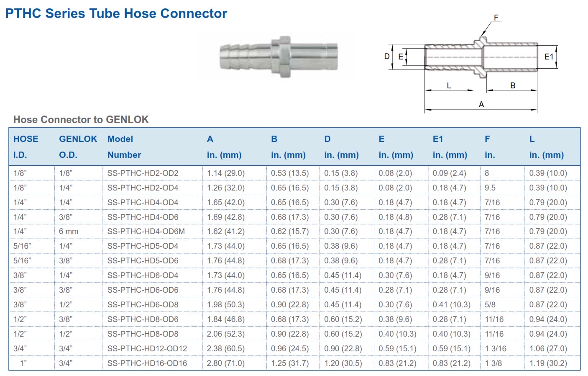Click the A value 1.62 (41.2)
Image resolution: width=588 pixels, height=376 pixels.
226,232
